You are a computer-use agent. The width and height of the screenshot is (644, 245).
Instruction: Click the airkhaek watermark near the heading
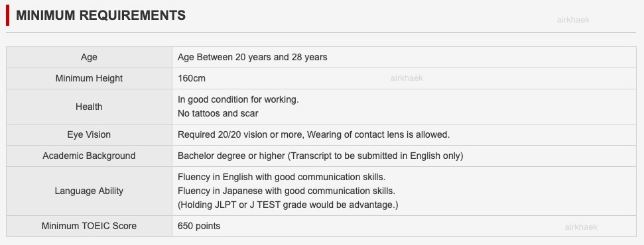tap(573, 20)
